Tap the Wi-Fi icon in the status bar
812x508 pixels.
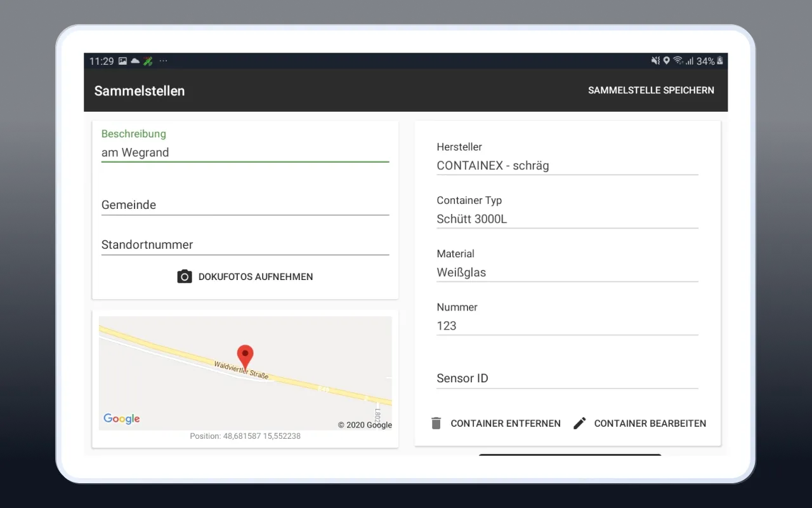tap(678, 61)
